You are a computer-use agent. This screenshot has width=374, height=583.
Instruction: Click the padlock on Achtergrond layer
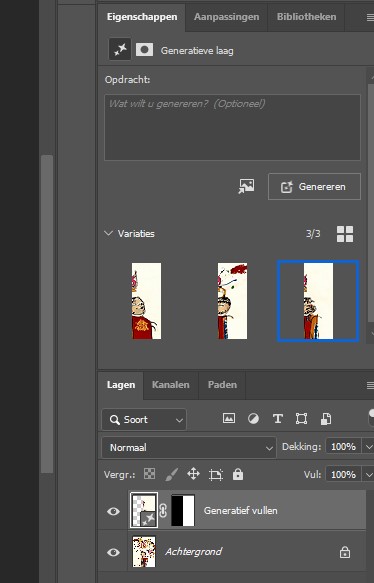[x=345, y=552]
